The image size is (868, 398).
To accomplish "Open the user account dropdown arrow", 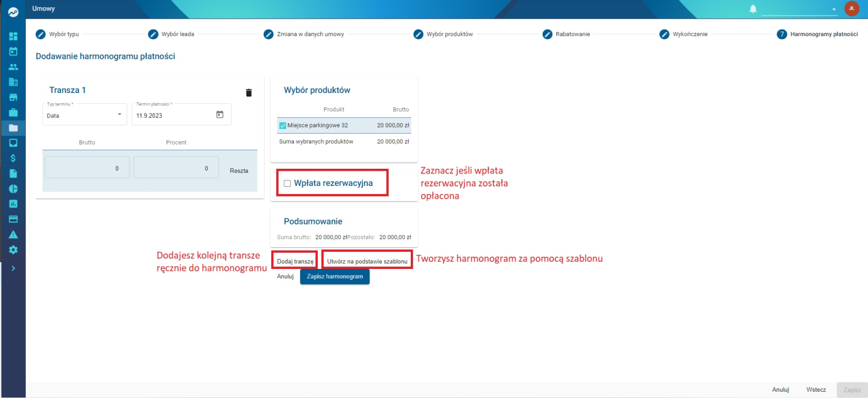I will (834, 9).
